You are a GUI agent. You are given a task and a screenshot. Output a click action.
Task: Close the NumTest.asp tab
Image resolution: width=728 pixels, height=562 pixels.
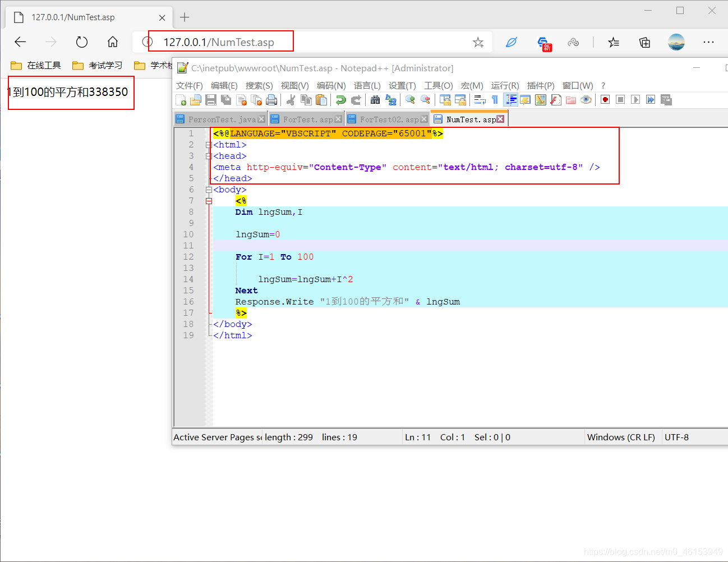(x=500, y=119)
